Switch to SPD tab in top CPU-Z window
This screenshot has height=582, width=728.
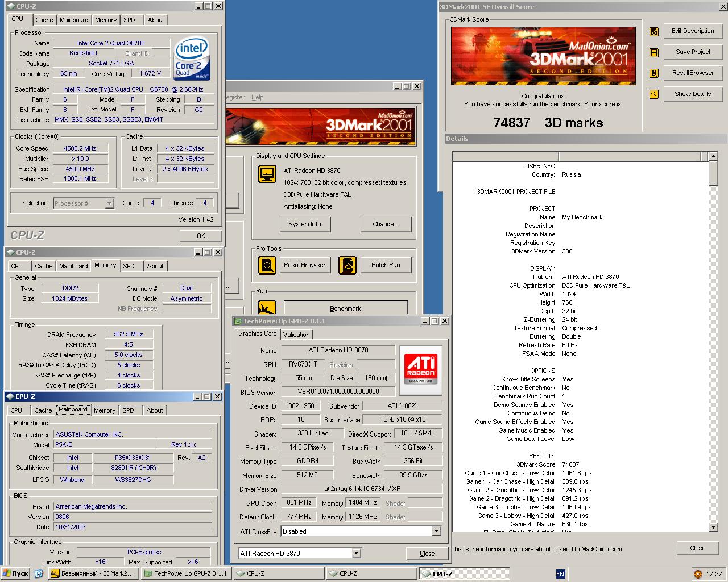(130, 20)
